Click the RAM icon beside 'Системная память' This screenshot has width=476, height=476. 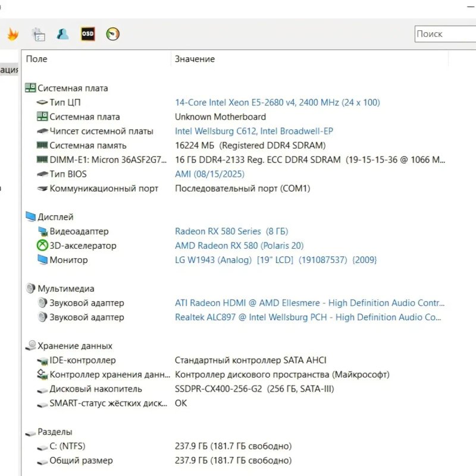click(42, 145)
